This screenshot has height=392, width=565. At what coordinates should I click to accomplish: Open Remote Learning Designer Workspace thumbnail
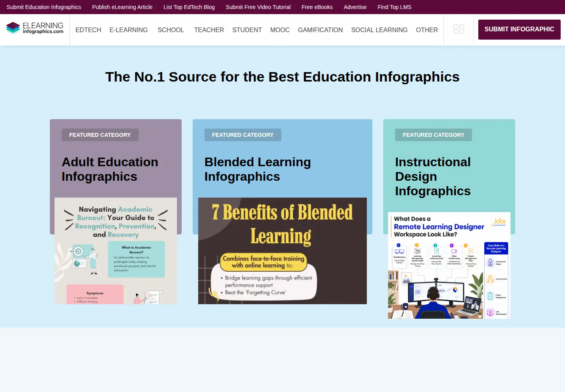tap(449, 265)
